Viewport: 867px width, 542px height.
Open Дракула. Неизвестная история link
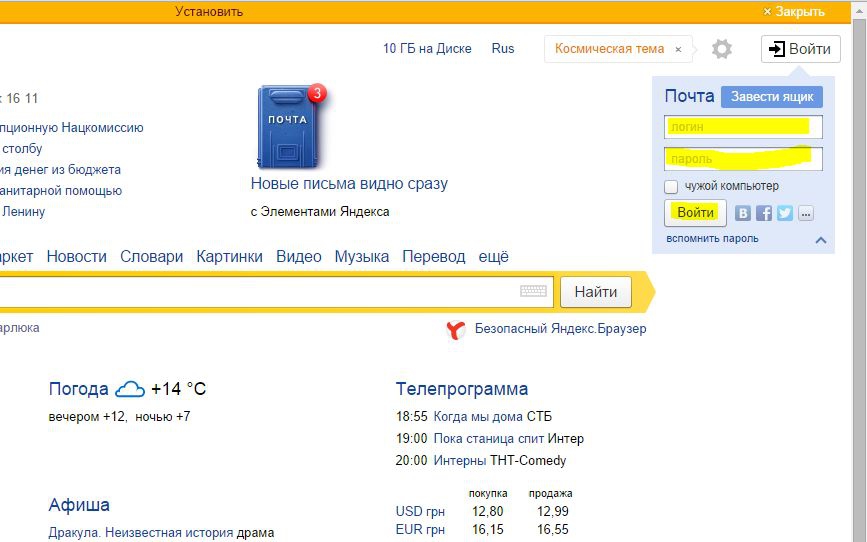coord(140,533)
